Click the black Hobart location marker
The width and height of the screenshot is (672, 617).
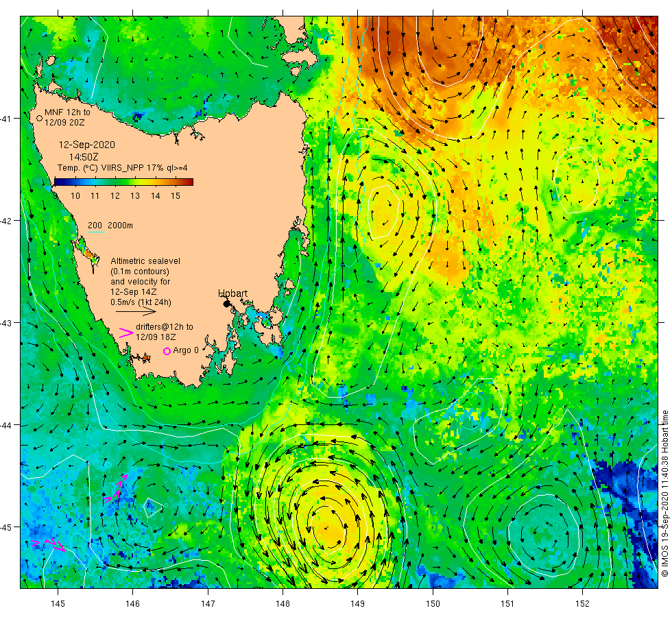(x=227, y=304)
